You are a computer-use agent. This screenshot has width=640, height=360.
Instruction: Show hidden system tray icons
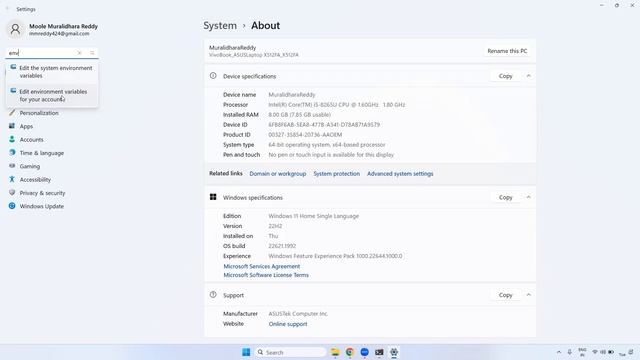pos(559,352)
